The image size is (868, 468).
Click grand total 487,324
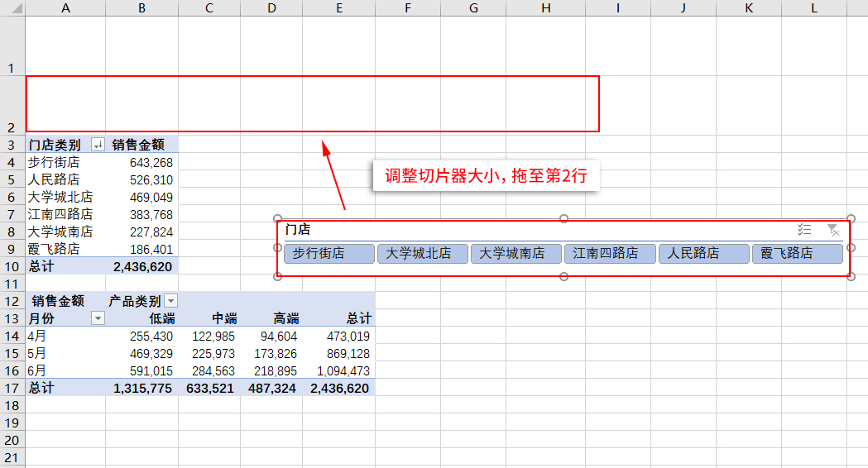271,389
